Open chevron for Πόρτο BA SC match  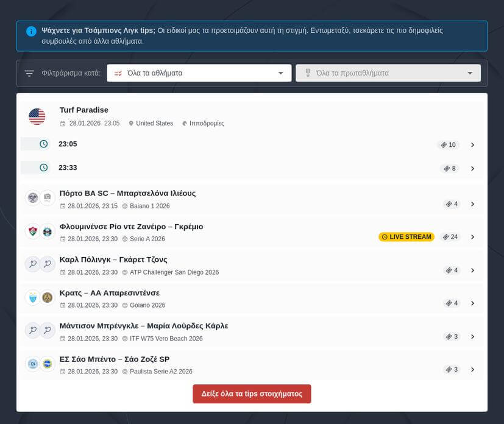pos(472,204)
